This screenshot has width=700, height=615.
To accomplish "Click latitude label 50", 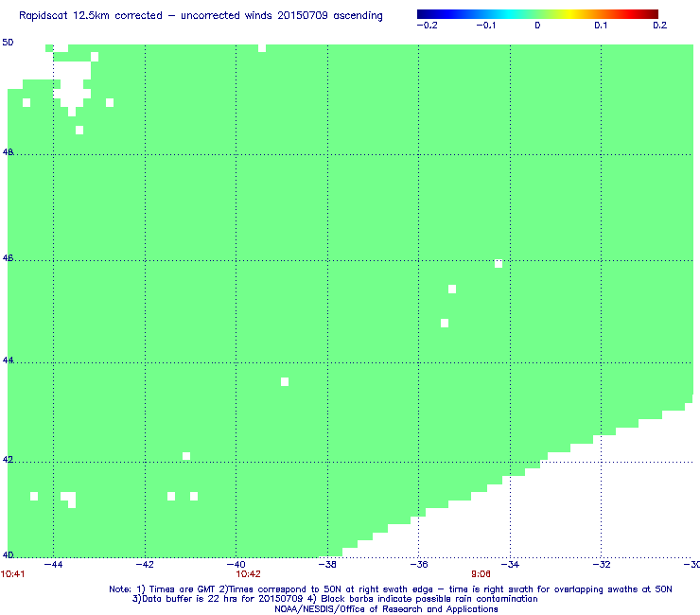I will [x=8, y=43].
